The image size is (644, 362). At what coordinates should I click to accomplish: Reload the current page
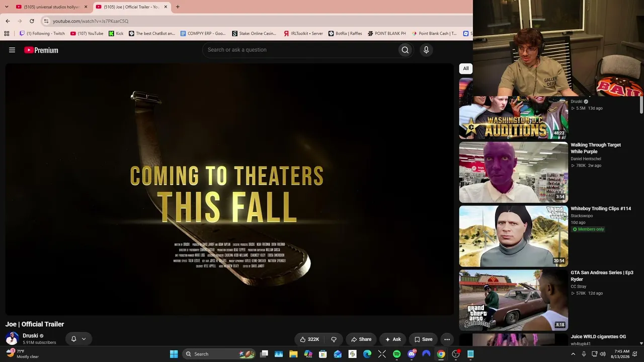click(32, 21)
